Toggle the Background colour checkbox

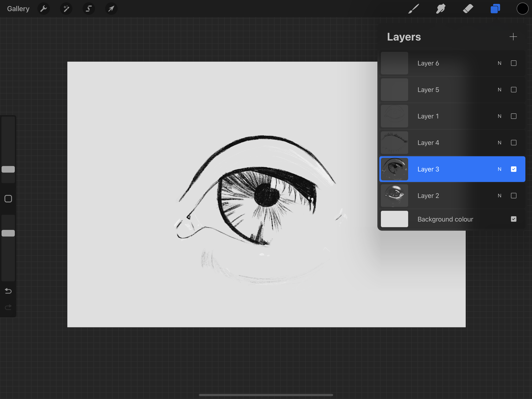pyautogui.click(x=514, y=219)
